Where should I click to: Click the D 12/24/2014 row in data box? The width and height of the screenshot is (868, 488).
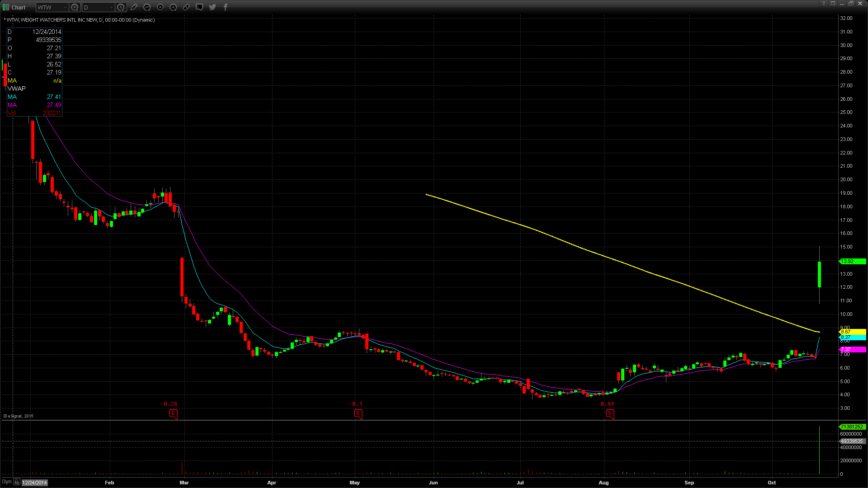tap(34, 32)
